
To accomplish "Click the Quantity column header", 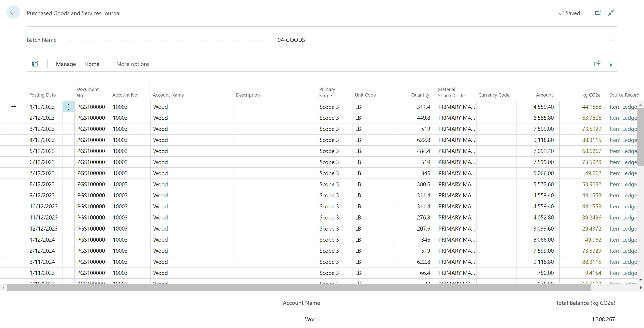I will point(420,95).
